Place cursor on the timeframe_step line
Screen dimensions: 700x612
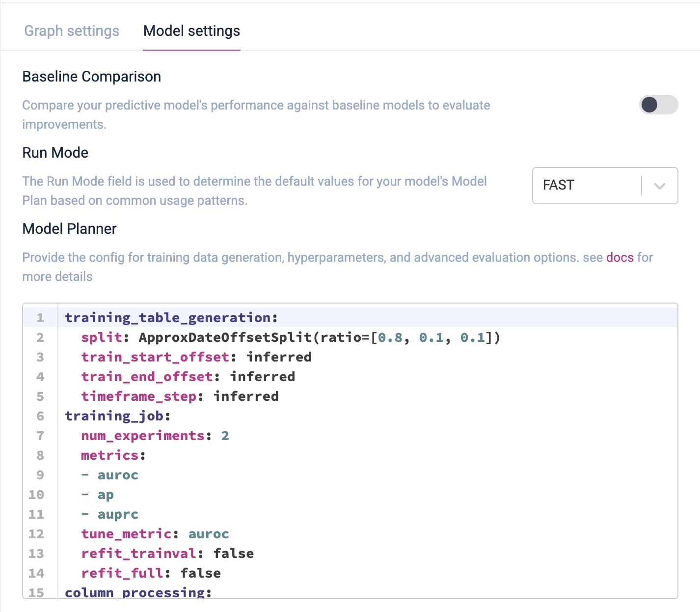point(179,396)
